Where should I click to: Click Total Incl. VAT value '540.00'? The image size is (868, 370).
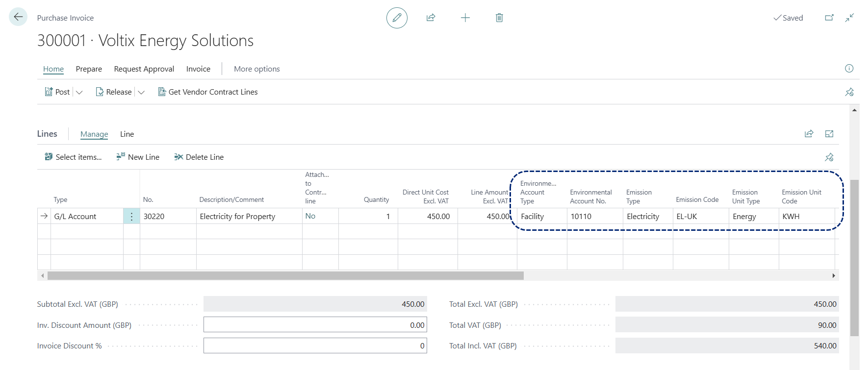click(727, 345)
